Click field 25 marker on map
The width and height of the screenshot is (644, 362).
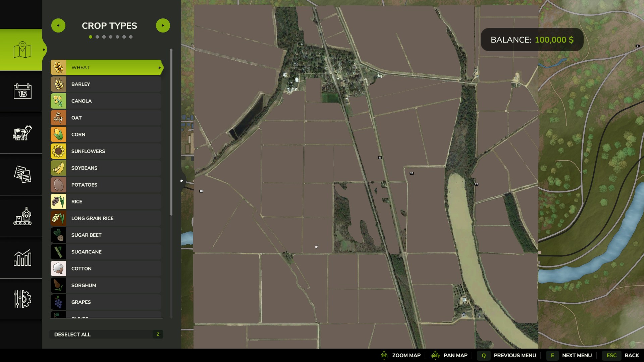[x=412, y=173]
